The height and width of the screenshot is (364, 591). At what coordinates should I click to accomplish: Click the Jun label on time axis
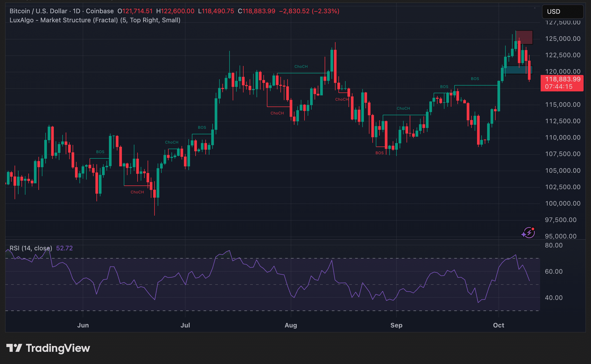[83, 325]
